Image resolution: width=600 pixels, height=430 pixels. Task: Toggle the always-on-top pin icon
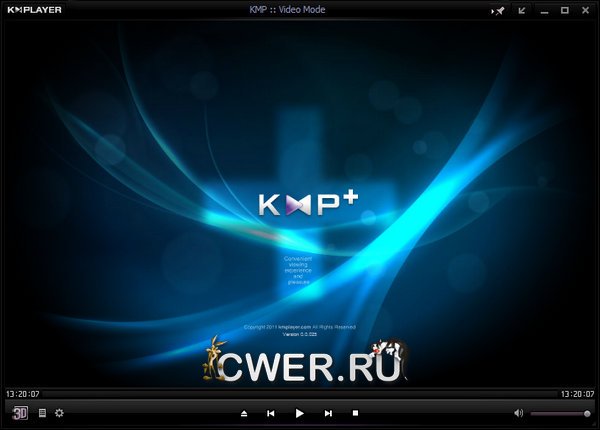(x=498, y=11)
